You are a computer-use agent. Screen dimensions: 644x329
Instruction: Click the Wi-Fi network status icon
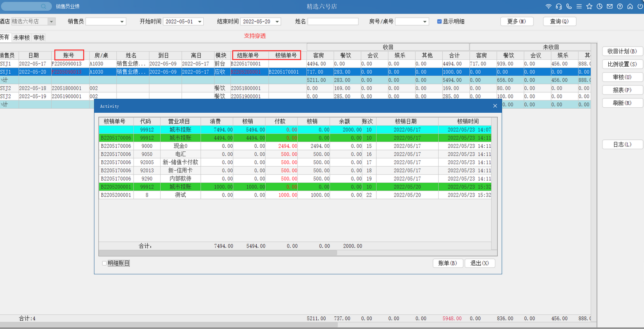[x=548, y=7]
